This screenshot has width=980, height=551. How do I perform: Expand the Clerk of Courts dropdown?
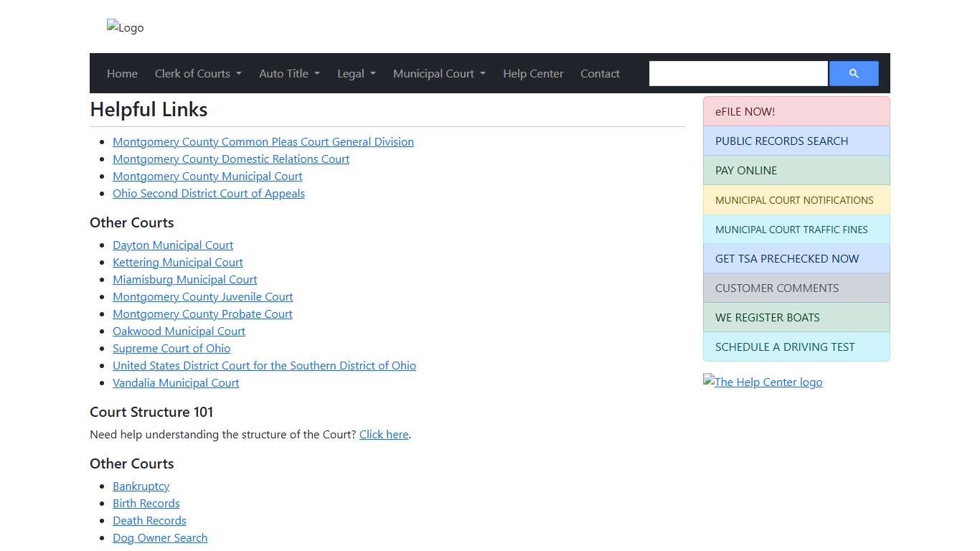[x=198, y=73]
